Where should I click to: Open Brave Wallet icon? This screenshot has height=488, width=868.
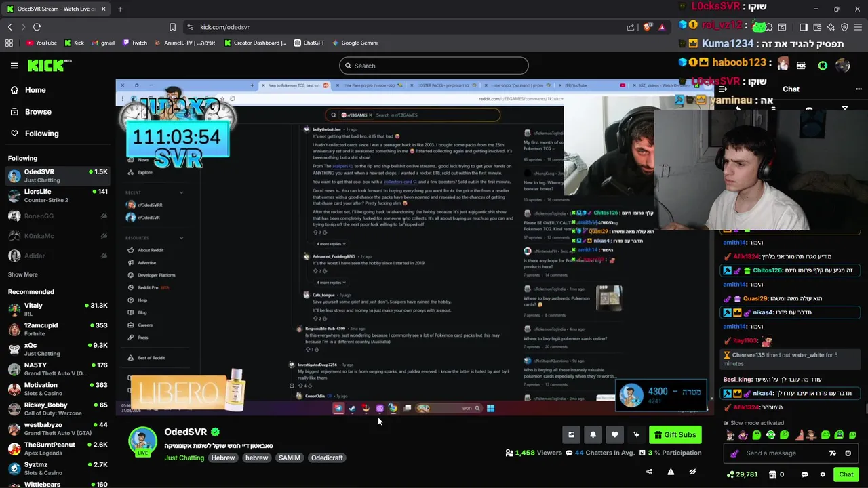817,27
